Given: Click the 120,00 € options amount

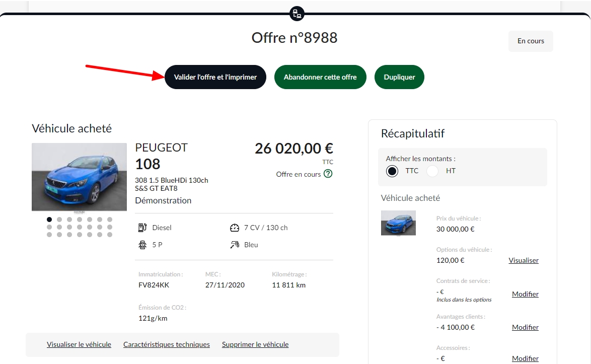Looking at the screenshot, I should 451,260.
